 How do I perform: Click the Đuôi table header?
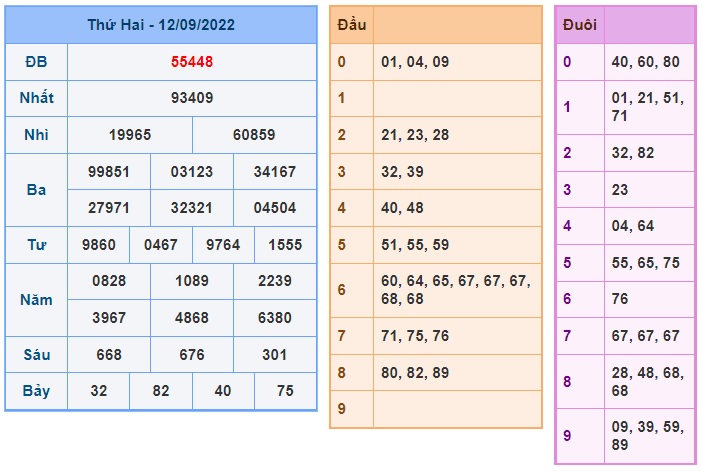pos(579,25)
